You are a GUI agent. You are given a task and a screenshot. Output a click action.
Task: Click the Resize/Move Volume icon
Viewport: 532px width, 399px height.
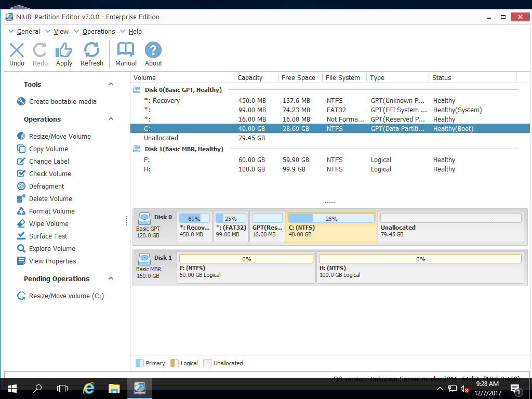pos(21,136)
